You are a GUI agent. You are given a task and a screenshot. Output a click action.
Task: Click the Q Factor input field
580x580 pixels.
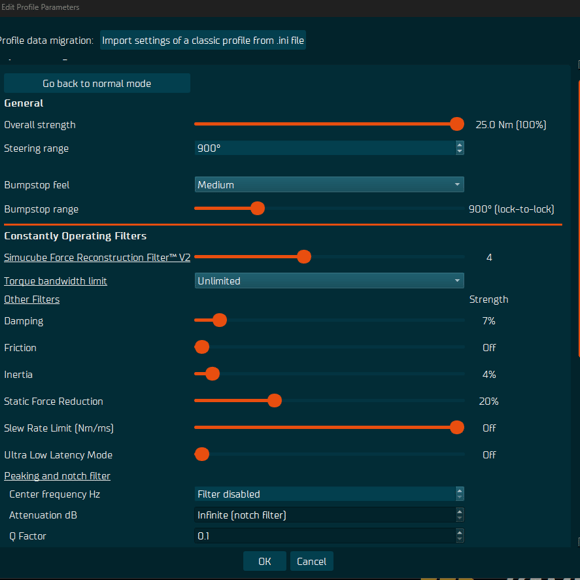pos(329,536)
